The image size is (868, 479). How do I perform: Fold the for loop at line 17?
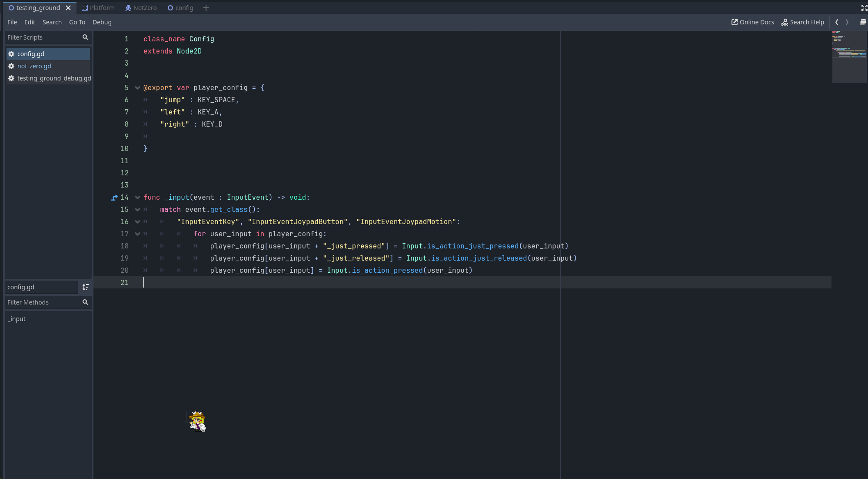coord(137,234)
